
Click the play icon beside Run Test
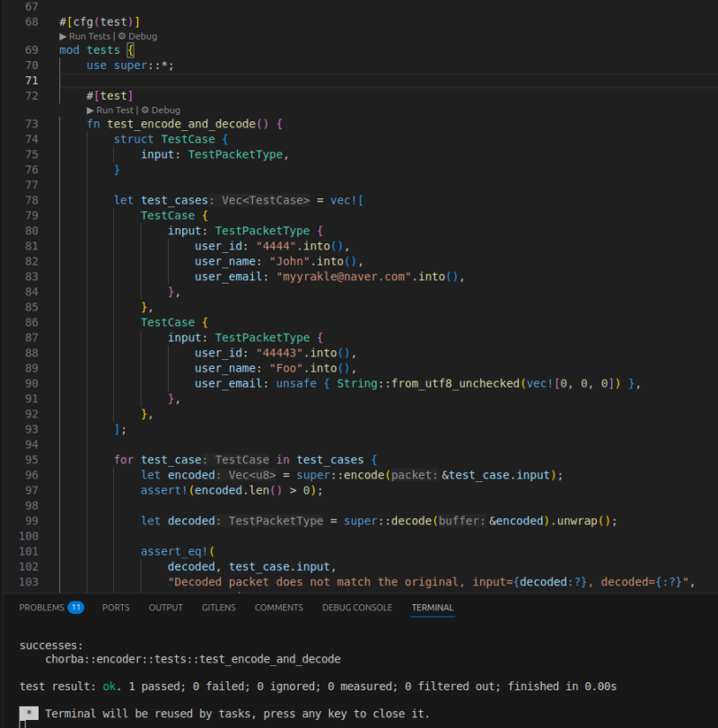[91, 110]
